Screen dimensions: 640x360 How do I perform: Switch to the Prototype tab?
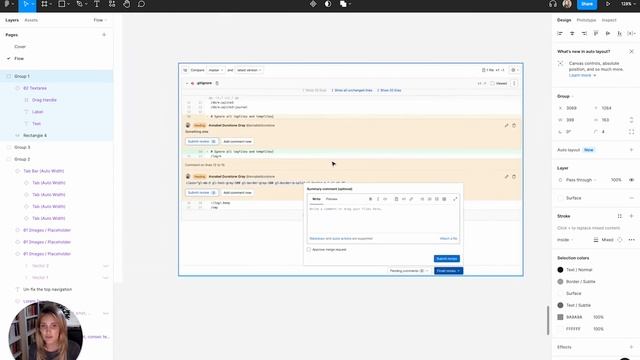(586, 20)
